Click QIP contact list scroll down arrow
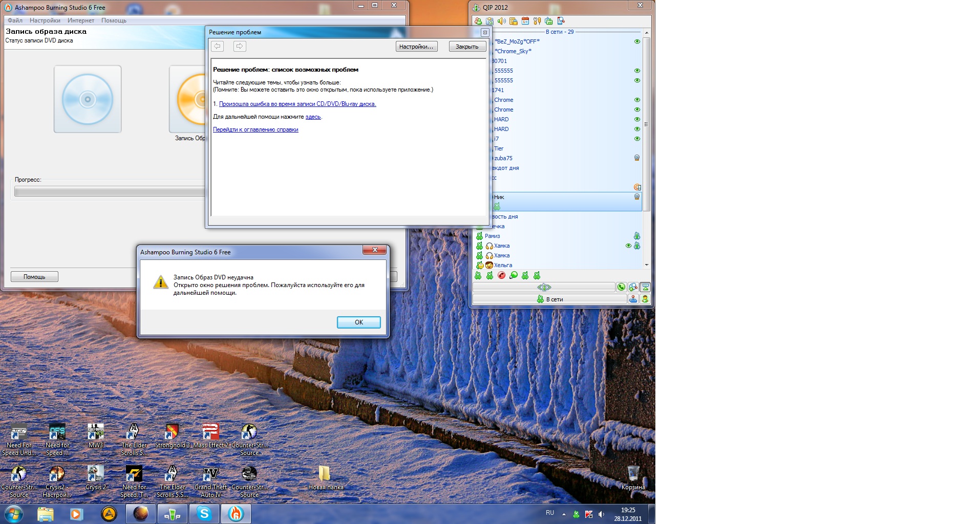This screenshot has width=980, height=524. point(647,265)
